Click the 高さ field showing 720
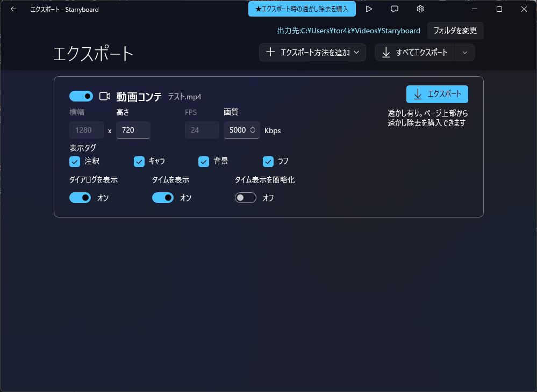The height and width of the screenshot is (392, 537). tap(133, 130)
